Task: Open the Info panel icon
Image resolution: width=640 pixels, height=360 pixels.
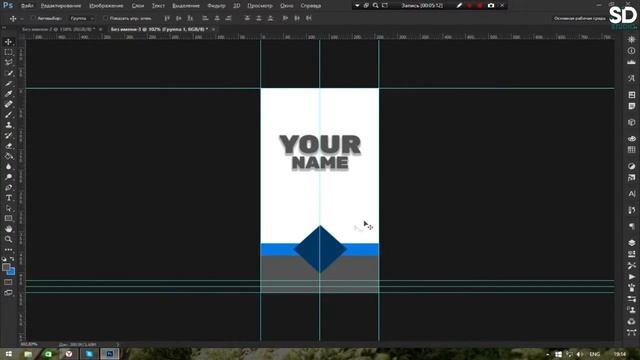Action: tap(631, 51)
